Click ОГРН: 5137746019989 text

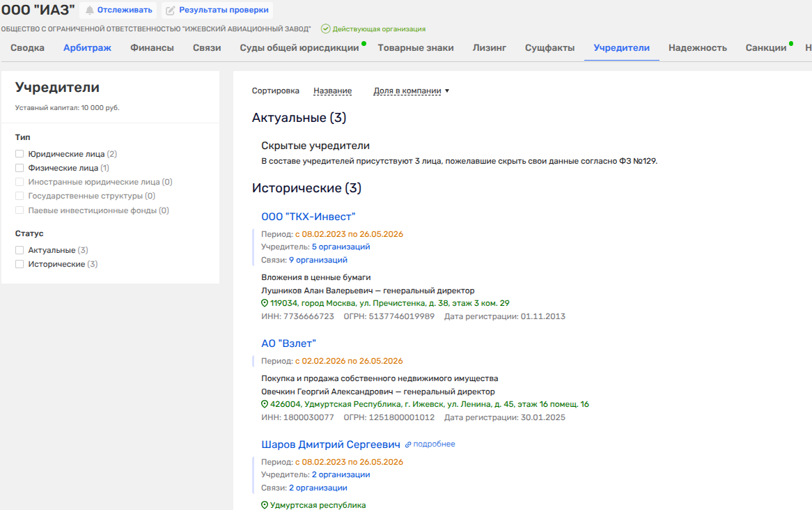pos(389,316)
